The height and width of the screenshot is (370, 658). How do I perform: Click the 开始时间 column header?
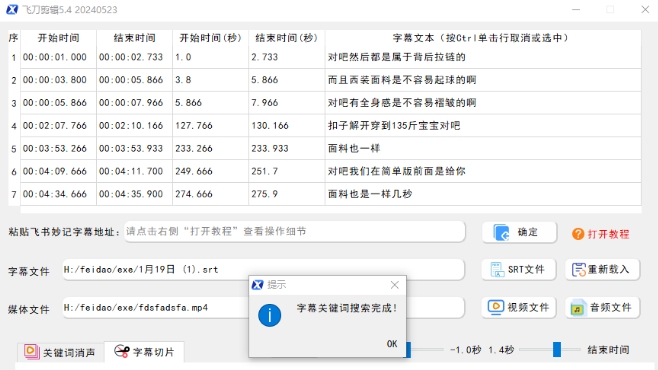[58, 38]
